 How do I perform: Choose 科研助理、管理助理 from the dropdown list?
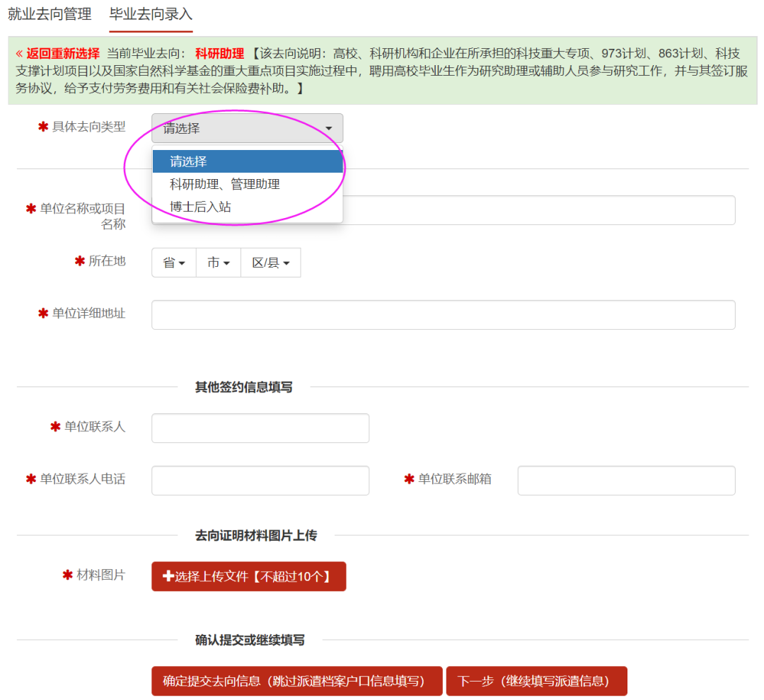pos(248,184)
